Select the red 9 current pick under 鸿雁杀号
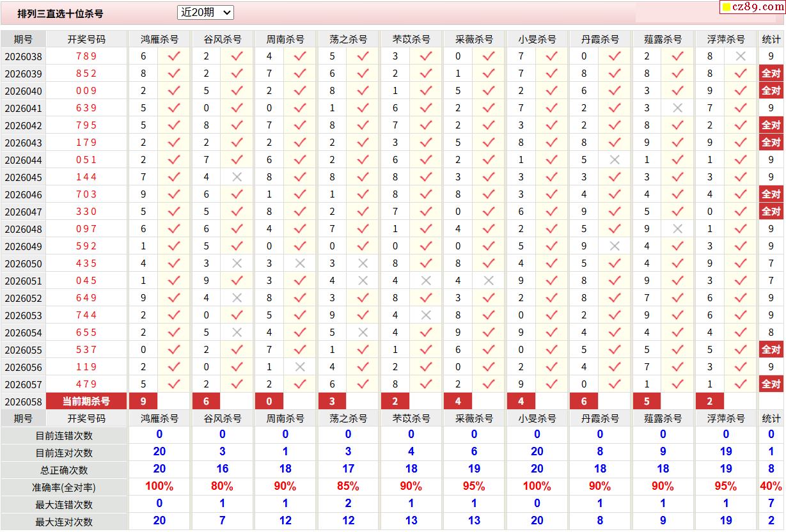Viewport: 786px width, 532px height. point(143,402)
